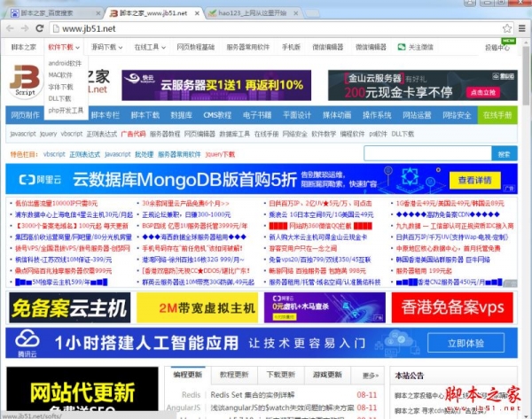Viewport: 532px width, 419px height.
Task: Close the hao123 tab
Action: coord(296,13)
